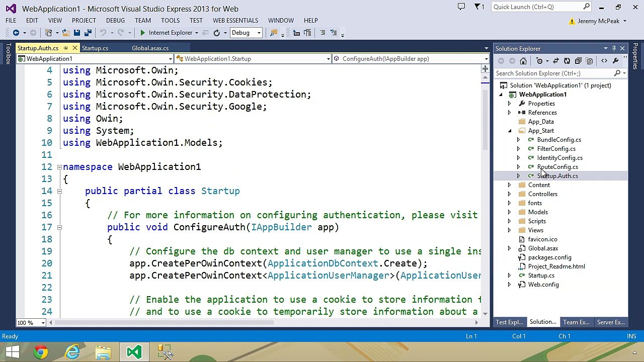
Task: Collapse the namespace WebApplication1 code block
Action: (59, 167)
